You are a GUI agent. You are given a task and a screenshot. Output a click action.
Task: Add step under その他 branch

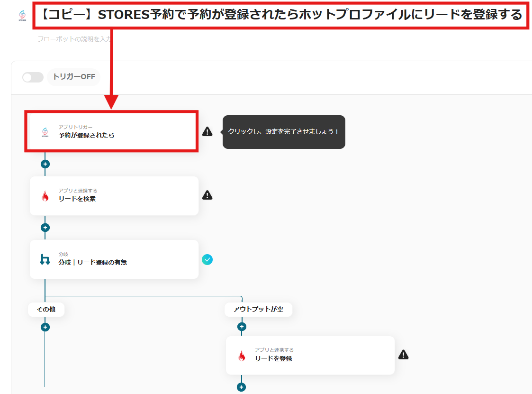[45, 327]
